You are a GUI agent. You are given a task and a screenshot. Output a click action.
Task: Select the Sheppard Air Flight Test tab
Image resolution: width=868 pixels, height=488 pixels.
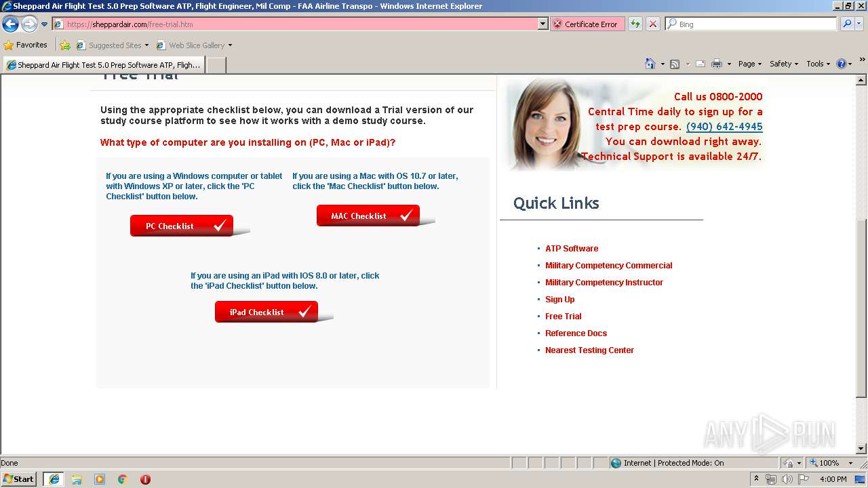pos(103,65)
